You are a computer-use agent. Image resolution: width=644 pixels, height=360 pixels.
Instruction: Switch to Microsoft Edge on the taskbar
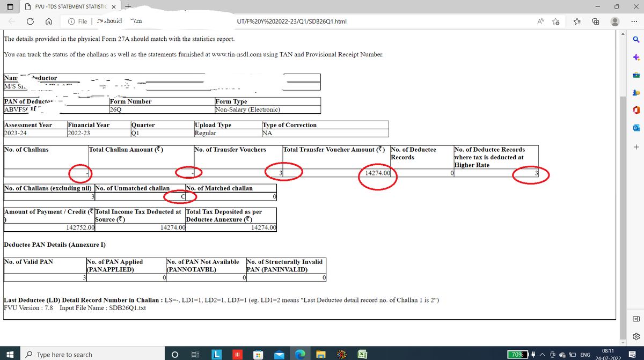click(300, 354)
